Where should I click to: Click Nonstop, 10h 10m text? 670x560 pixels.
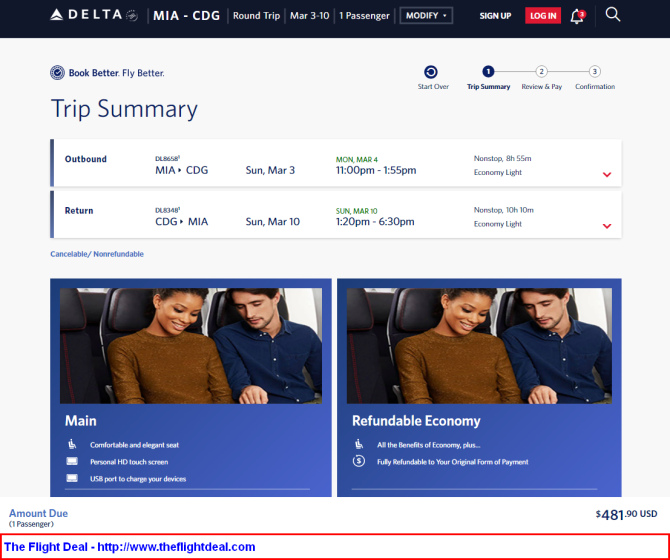point(504,210)
